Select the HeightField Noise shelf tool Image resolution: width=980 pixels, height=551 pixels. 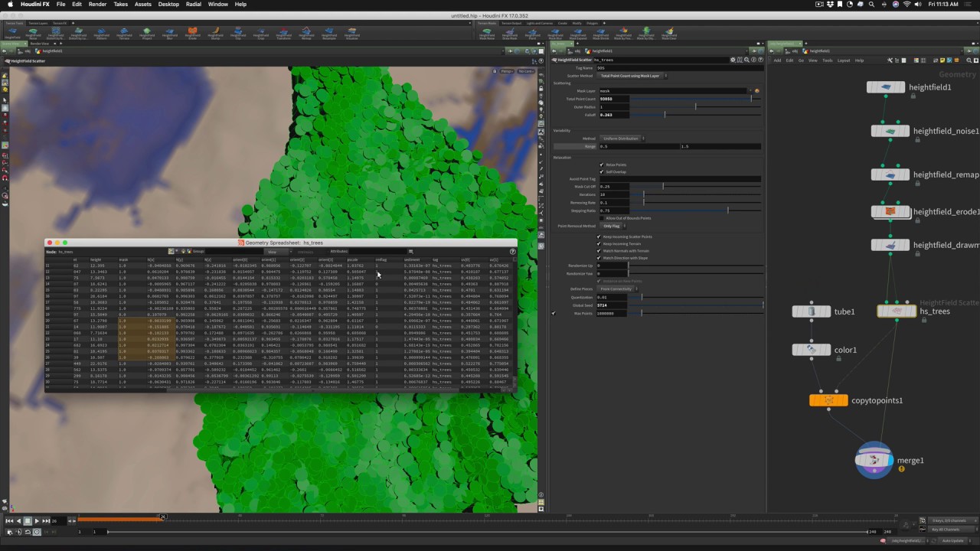(33, 33)
